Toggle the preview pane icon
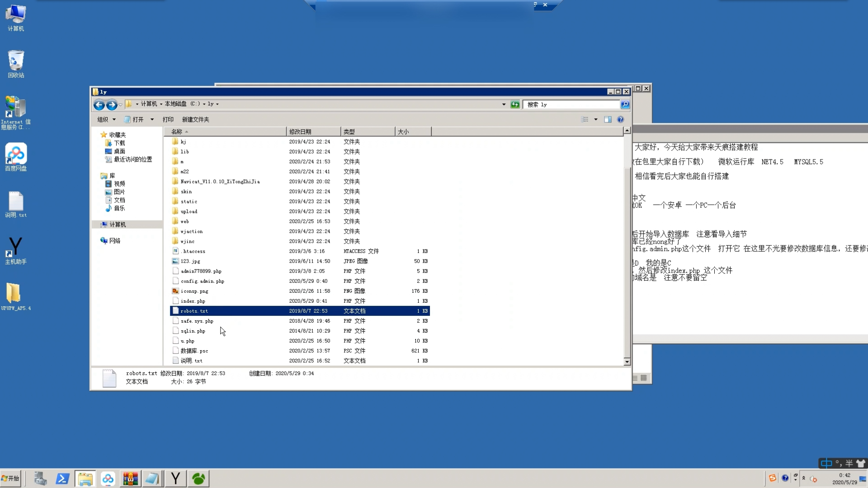 608,119
